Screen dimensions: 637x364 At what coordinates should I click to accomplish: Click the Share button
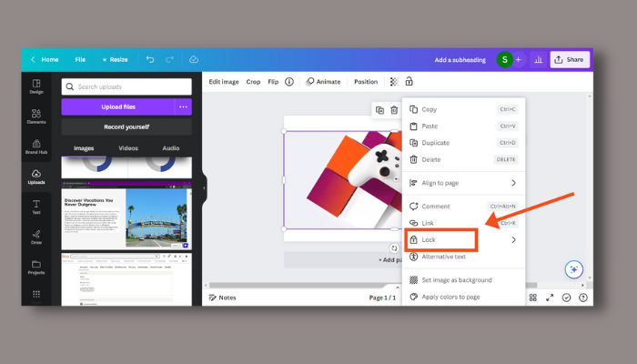pos(570,60)
